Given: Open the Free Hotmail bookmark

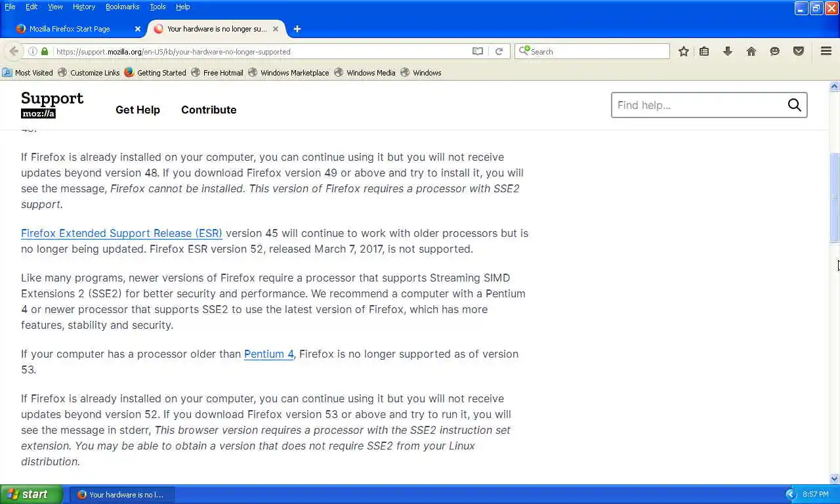Looking at the screenshot, I should [217, 73].
